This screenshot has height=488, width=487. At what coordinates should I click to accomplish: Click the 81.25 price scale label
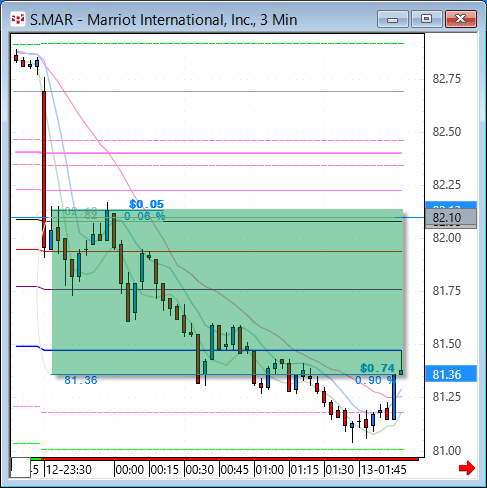point(447,397)
